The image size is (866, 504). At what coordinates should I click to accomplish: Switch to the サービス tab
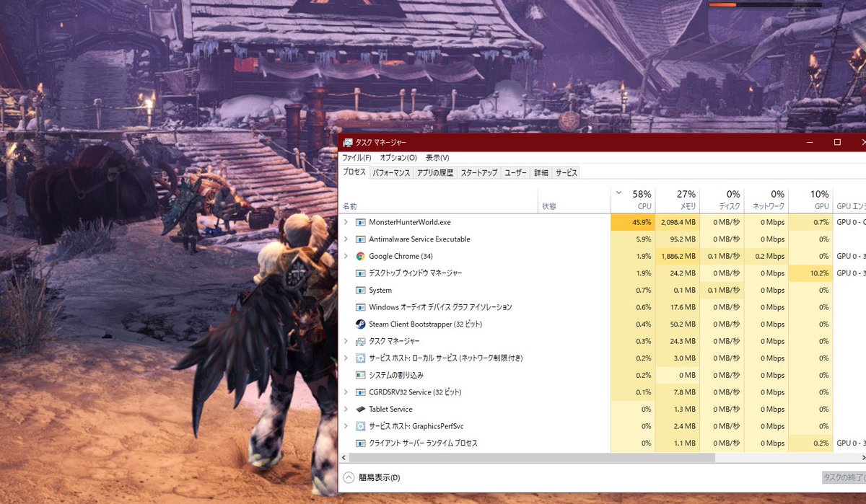tap(567, 173)
